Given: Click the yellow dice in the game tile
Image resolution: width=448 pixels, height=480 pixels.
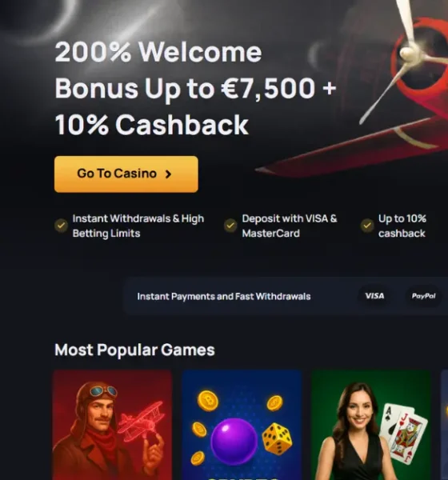Looking at the screenshot, I should (x=277, y=438).
